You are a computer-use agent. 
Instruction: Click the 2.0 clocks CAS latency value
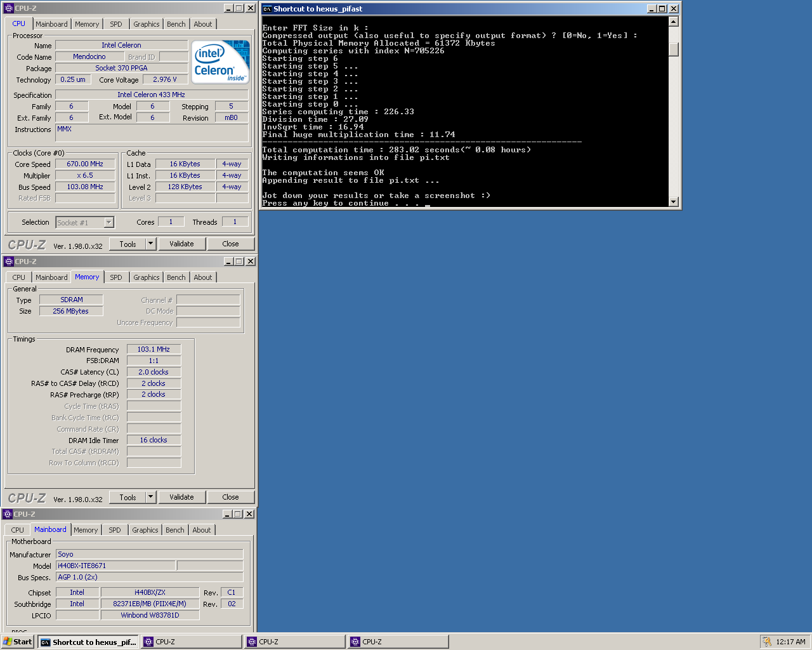point(154,372)
